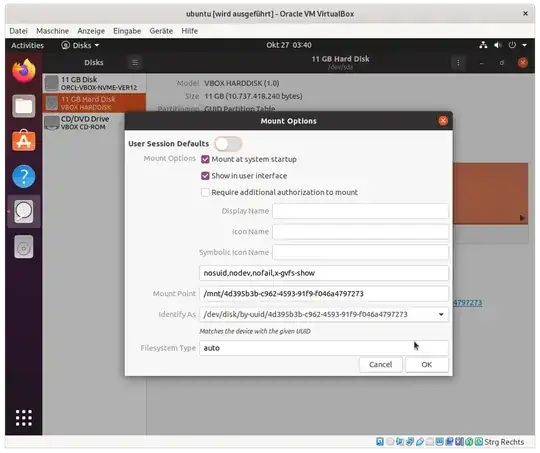The height and width of the screenshot is (453, 540).
Task: Click the VirtualBox network status indicator
Action: 410,442
